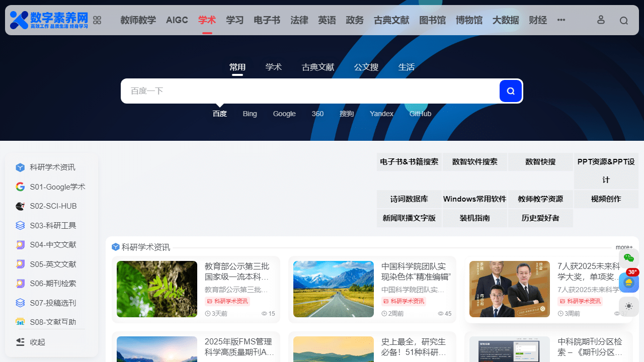Viewport: 644px width, 362px height.
Task: Click the layers icon beside S03-科研工具
Action: (x=20, y=226)
